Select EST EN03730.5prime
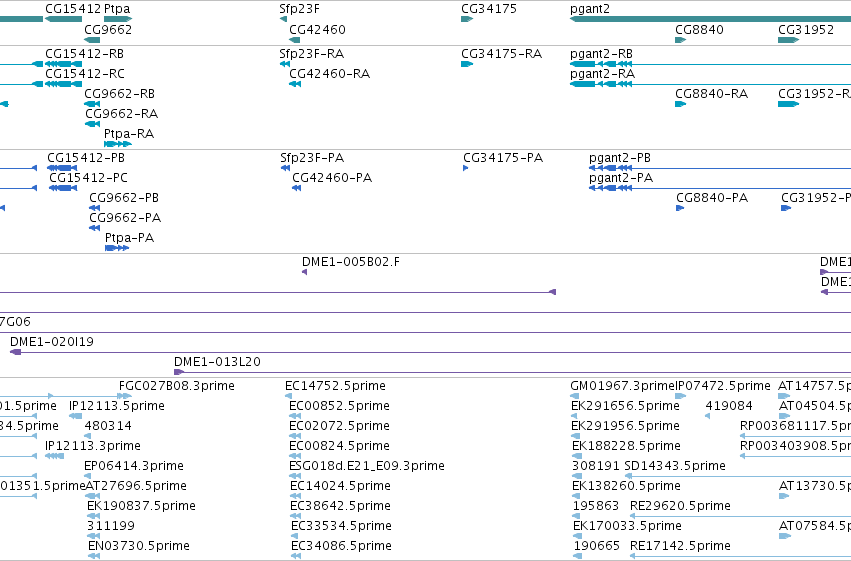The image size is (851, 561). [94, 556]
